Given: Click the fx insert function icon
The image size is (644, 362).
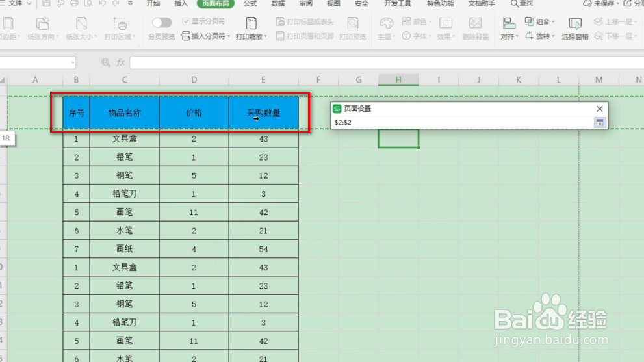Looking at the screenshot, I should pyautogui.click(x=120, y=62).
